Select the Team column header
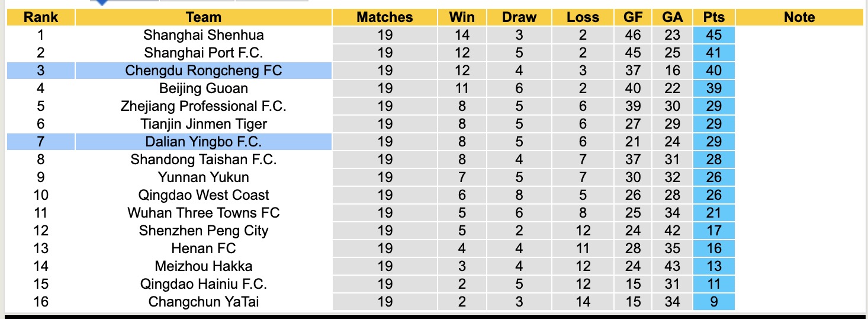868x319 pixels. 204,17
